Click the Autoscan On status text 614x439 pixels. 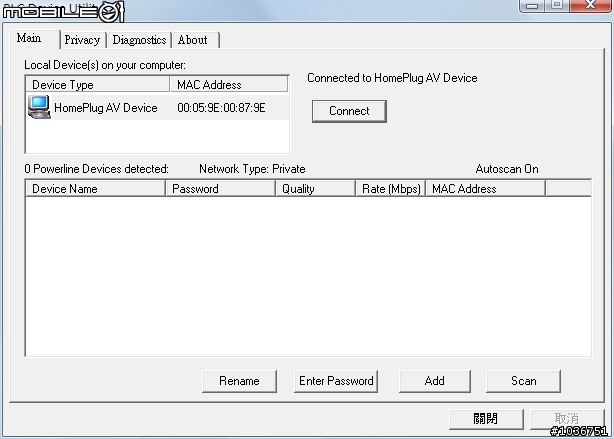(x=507, y=169)
